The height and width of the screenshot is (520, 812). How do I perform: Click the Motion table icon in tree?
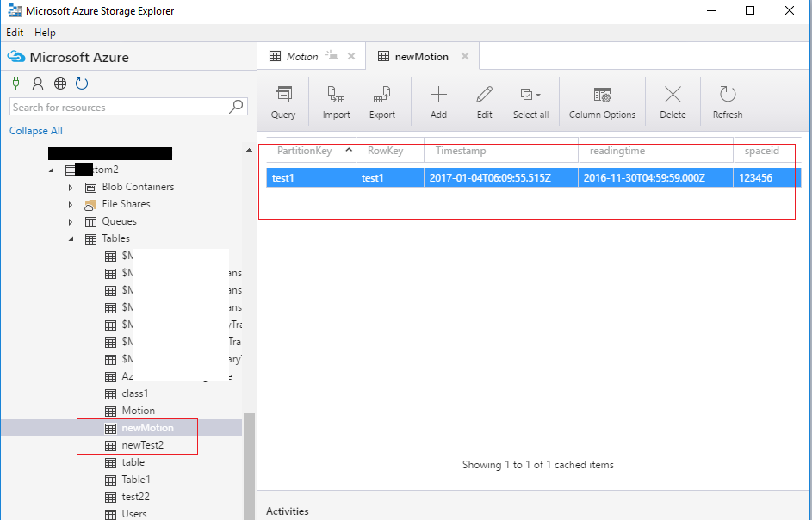tap(110, 412)
